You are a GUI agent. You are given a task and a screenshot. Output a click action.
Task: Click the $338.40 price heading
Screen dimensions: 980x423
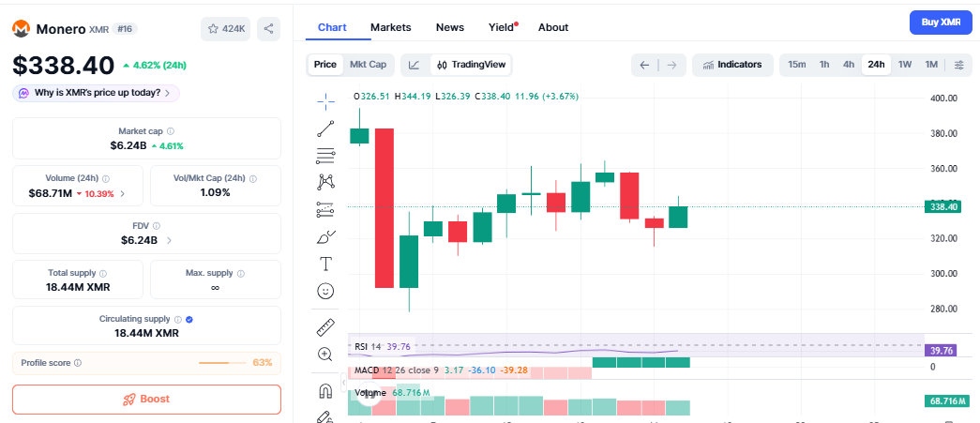pyautogui.click(x=64, y=65)
